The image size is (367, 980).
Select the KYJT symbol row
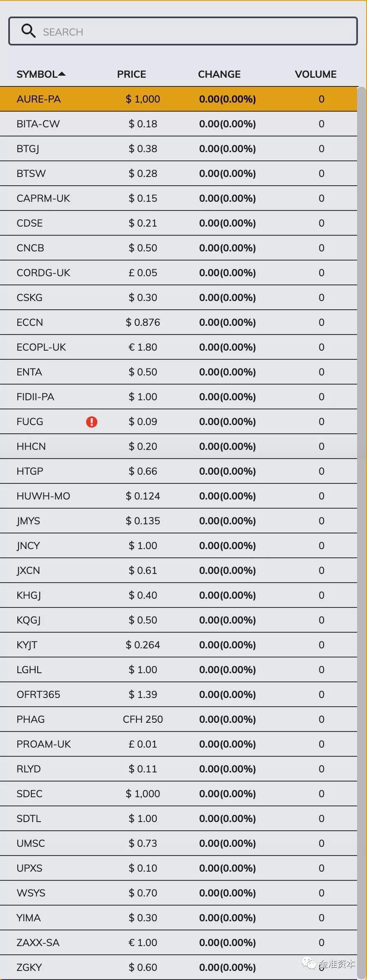pyautogui.click(x=179, y=645)
